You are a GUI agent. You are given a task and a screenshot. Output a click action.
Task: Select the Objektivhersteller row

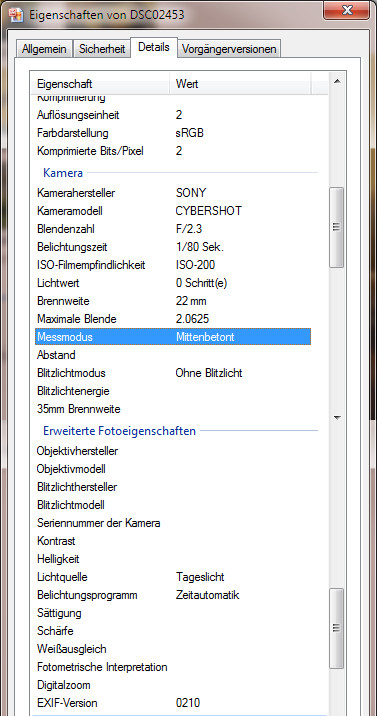(x=173, y=451)
